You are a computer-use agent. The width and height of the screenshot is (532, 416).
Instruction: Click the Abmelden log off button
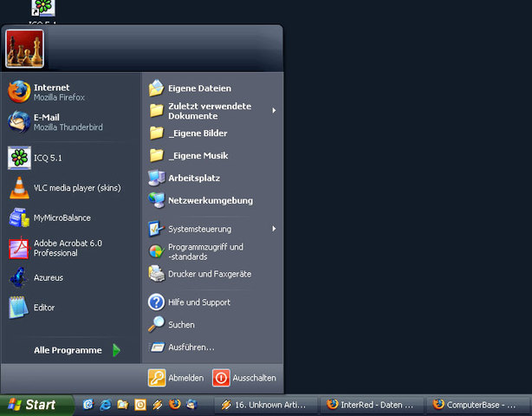176,378
